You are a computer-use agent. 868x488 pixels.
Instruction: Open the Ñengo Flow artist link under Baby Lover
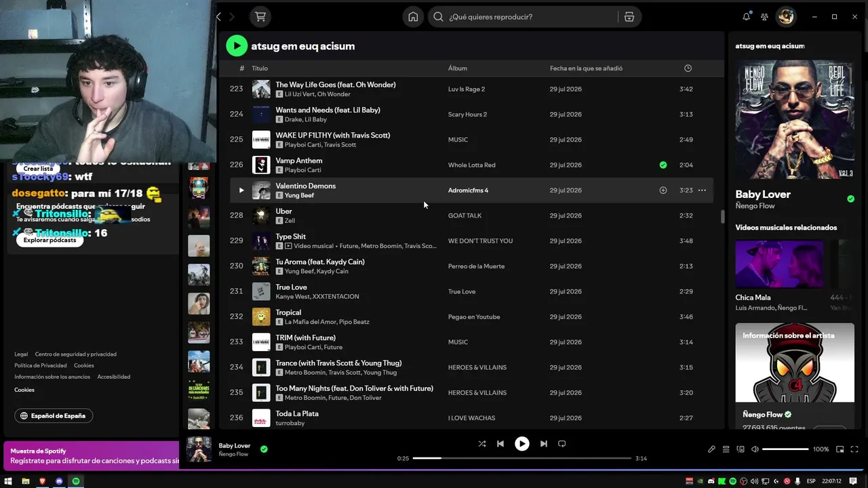click(x=755, y=206)
